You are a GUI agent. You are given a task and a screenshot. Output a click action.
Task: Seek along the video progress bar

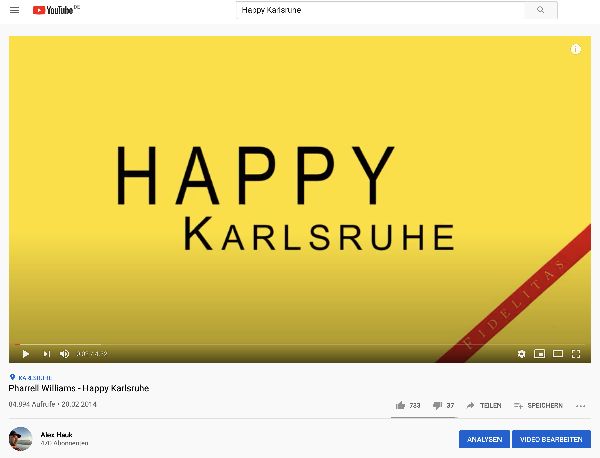[x=300, y=344]
